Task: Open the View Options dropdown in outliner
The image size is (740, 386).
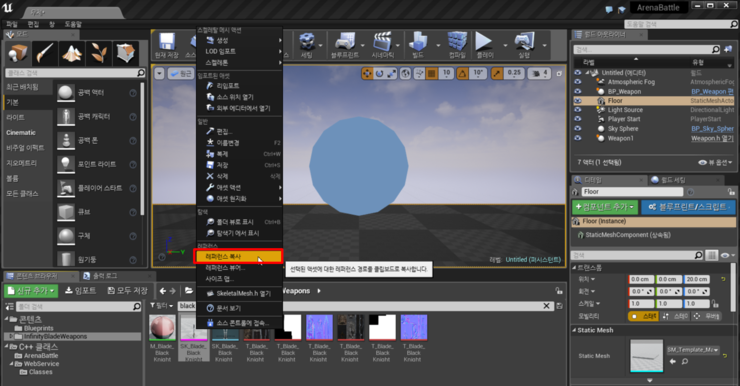Action: (x=715, y=162)
